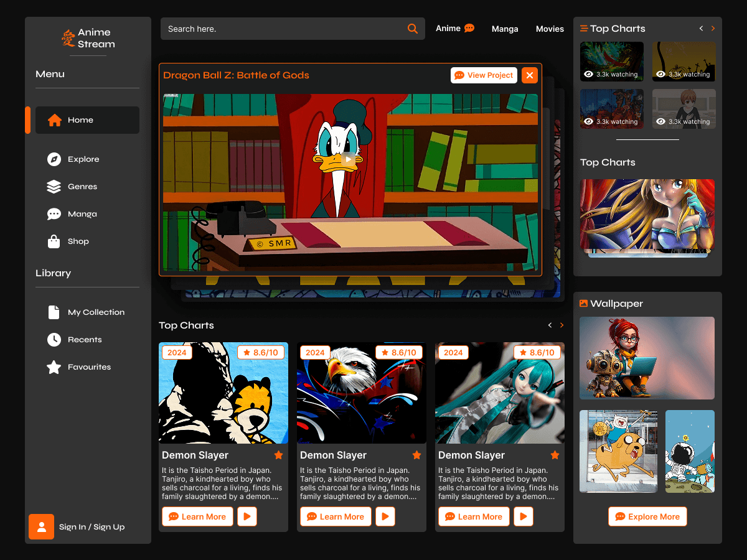Click the View Project button

tap(484, 75)
